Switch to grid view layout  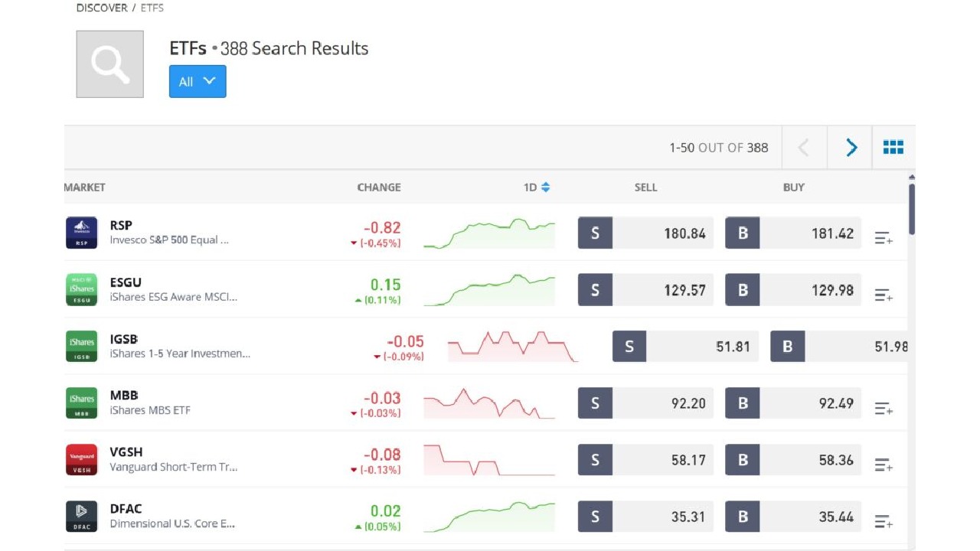(893, 147)
